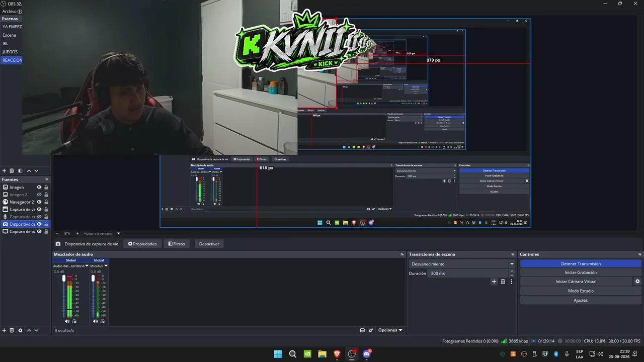Mute the Mic/Aux channel
The width and height of the screenshot is (644, 362).
coord(95,321)
